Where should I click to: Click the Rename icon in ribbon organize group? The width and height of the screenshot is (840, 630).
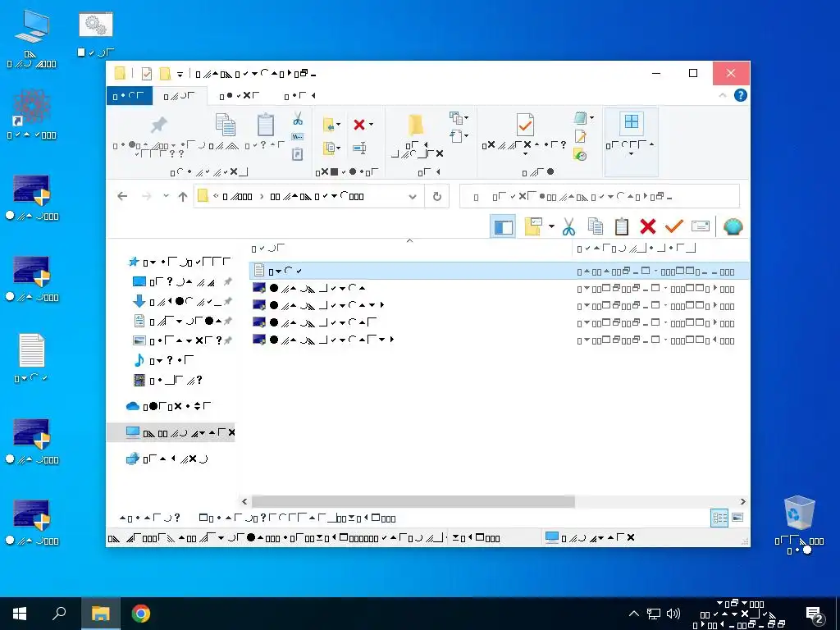(x=359, y=148)
